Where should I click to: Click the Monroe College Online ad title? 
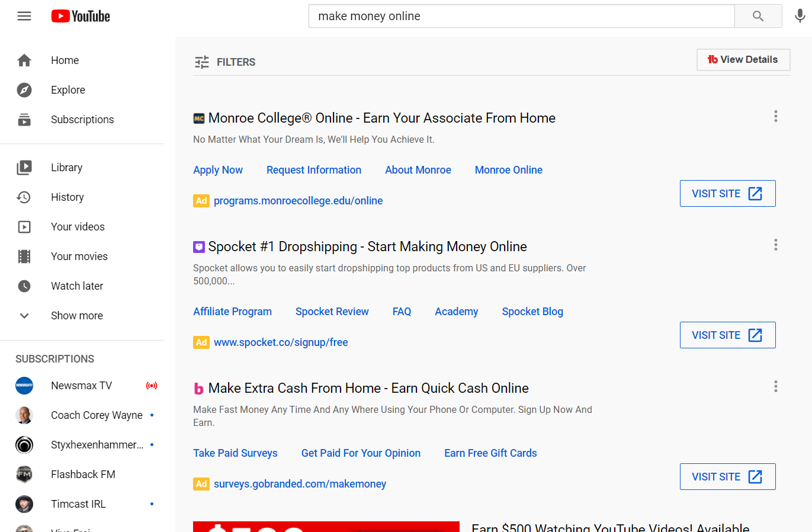point(382,118)
